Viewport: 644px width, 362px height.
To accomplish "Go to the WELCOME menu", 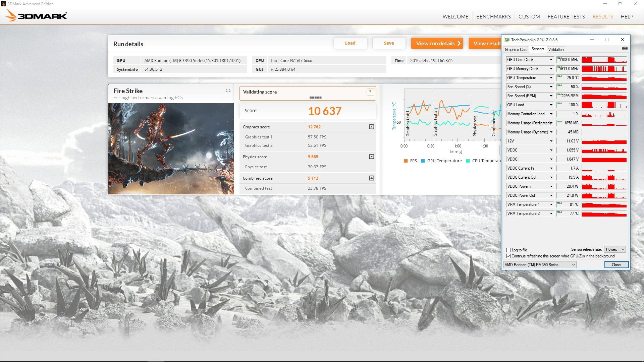I will (x=455, y=16).
